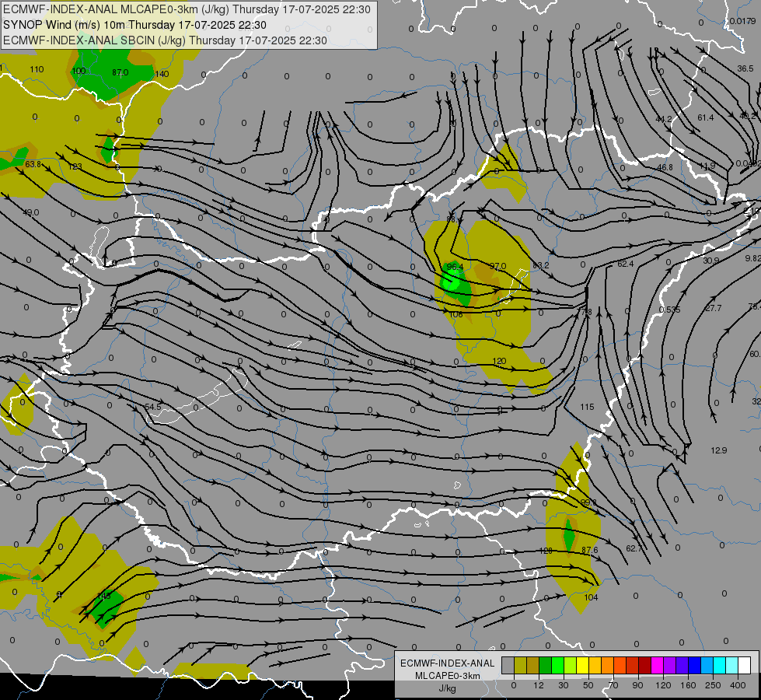The image size is (761, 700).
Task: Click the map value 0.0179
Action: point(743,21)
